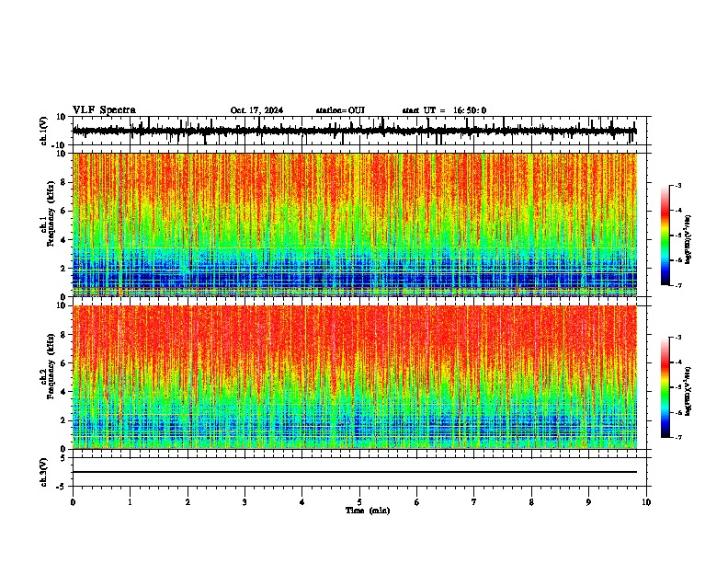This screenshot has width=728, height=563.
Task: Click the "-3" label on ch.1 color bar
Action: (x=677, y=186)
